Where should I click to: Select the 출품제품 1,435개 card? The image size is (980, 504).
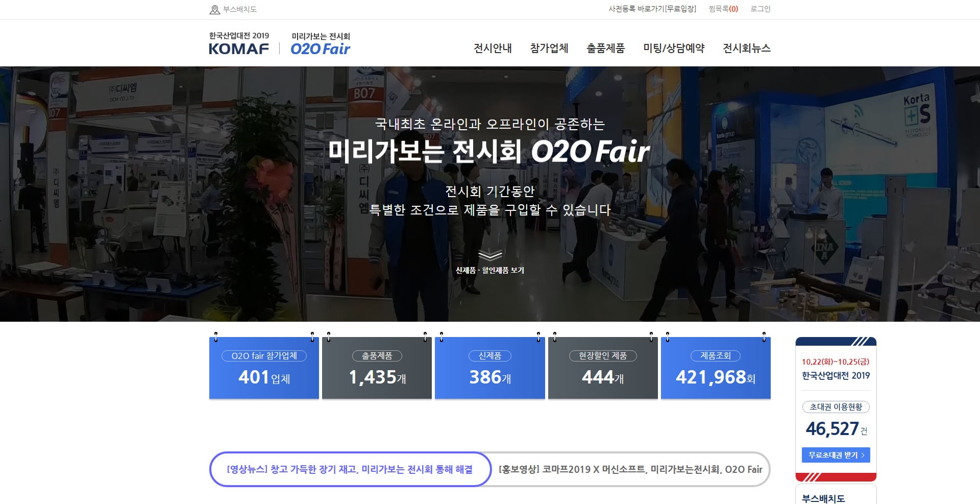tap(377, 368)
